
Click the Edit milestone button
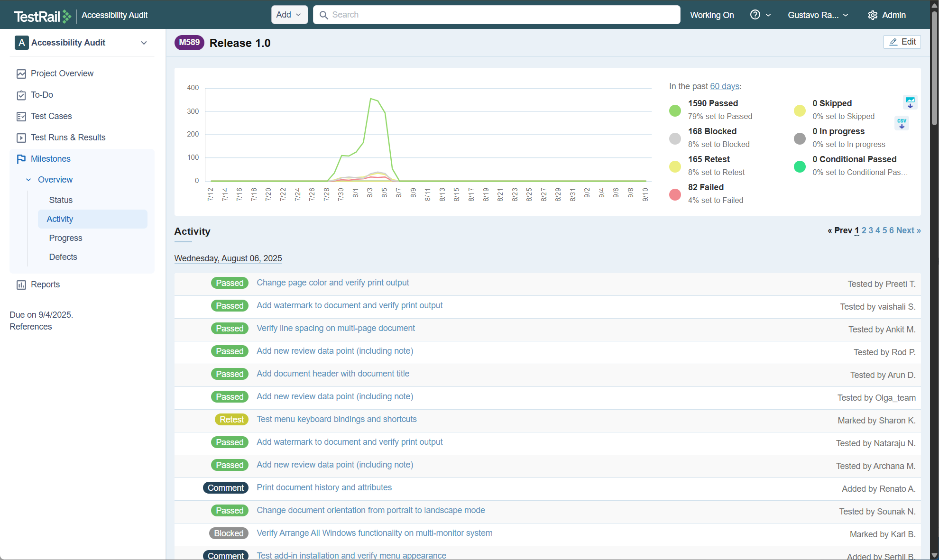click(x=902, y=42)
